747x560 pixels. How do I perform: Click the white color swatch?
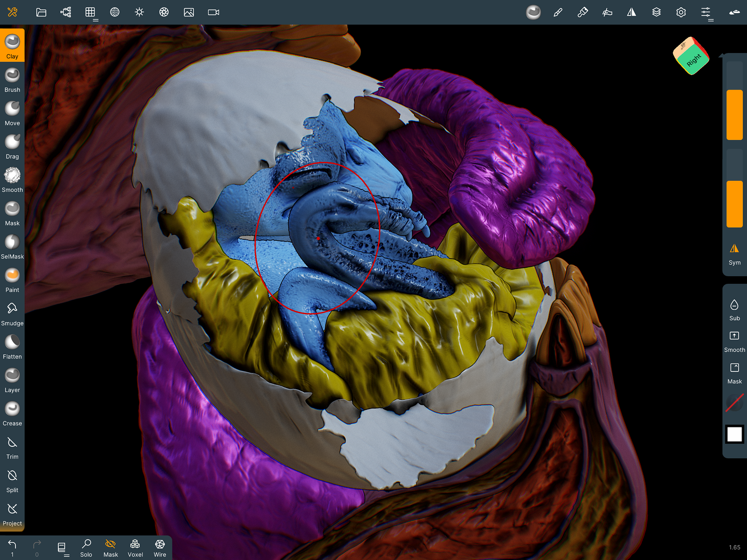click(x=734, y=434)
